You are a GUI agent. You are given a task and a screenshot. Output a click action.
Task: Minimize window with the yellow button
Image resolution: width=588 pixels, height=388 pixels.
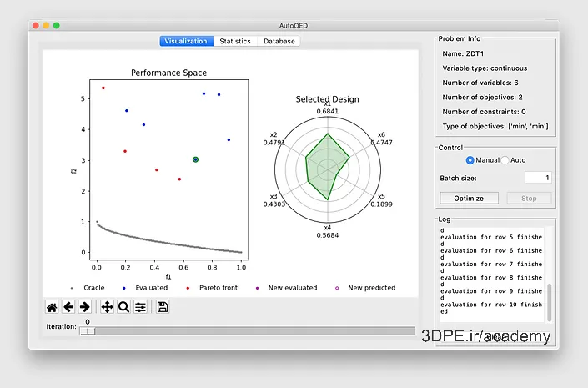[x=46, y=26]
